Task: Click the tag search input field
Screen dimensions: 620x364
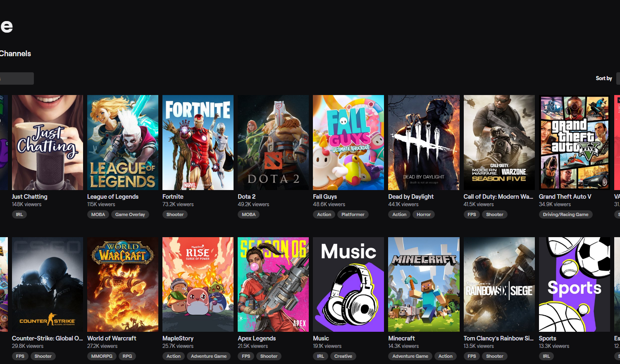Action: point(17,79)
